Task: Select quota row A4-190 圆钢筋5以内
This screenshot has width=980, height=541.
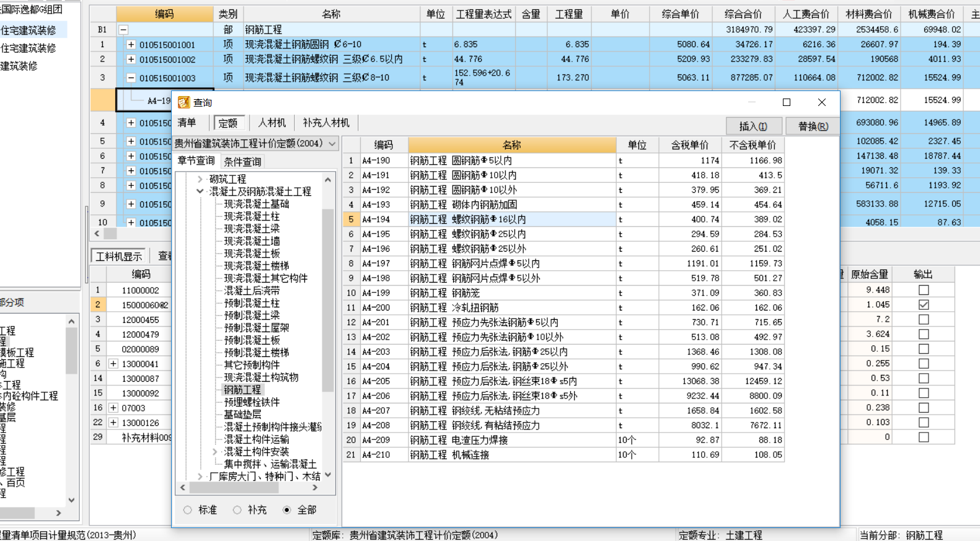Action: (x=563, y=161)
